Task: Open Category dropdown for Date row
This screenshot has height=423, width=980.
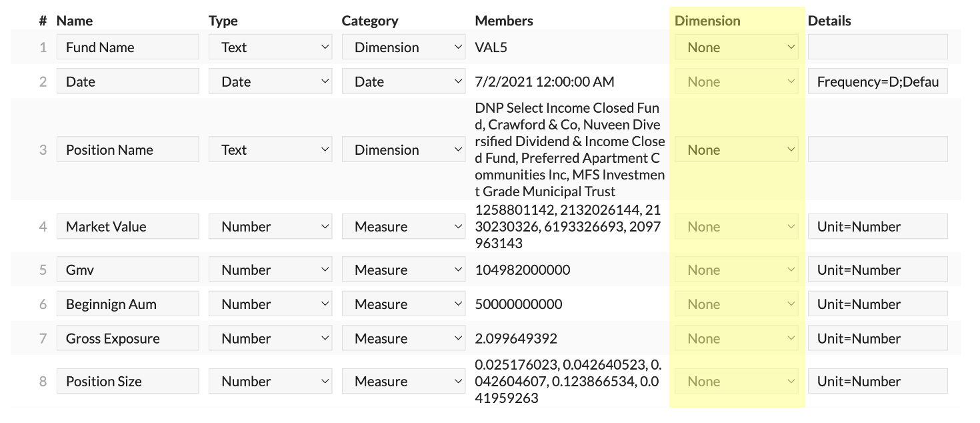Action: coord(403,81)
